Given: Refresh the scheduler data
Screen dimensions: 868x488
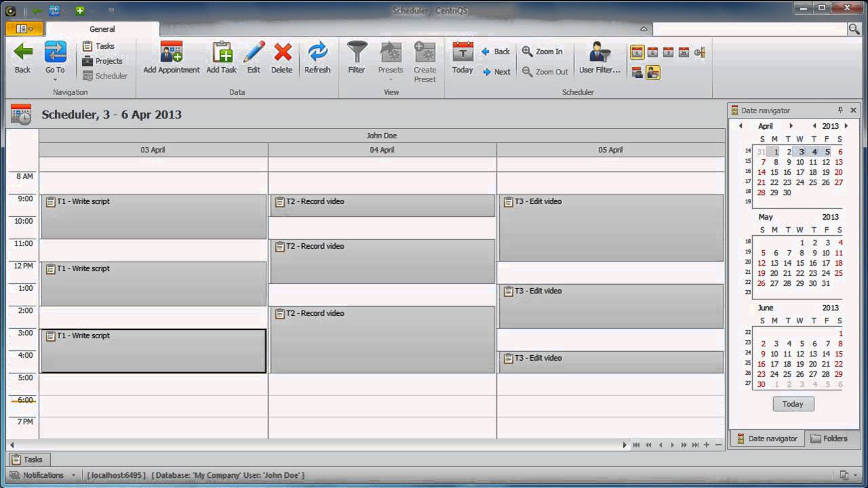Looking at the screenshot, I should [x=317, y=58].
